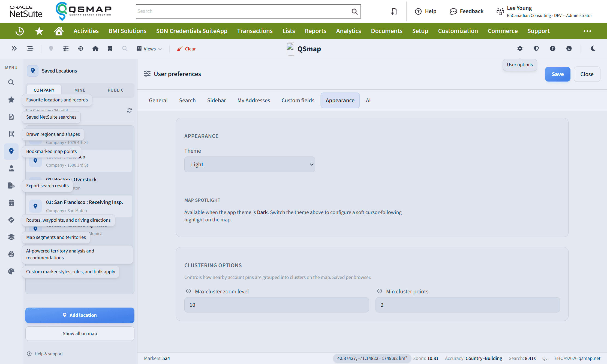The width and height of the screenshot is (607, 364).
Task: Open NetSuite Feedback link
Action: point(467,11)
